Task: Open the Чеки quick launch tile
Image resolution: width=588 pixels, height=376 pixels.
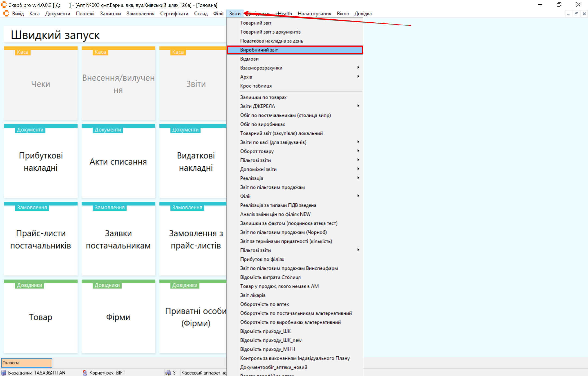Action: click(41, 84)
